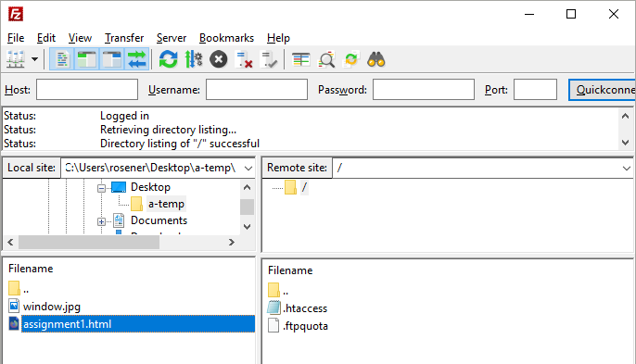
Task: Click the Password input field
Action: (x=424, y=90)
